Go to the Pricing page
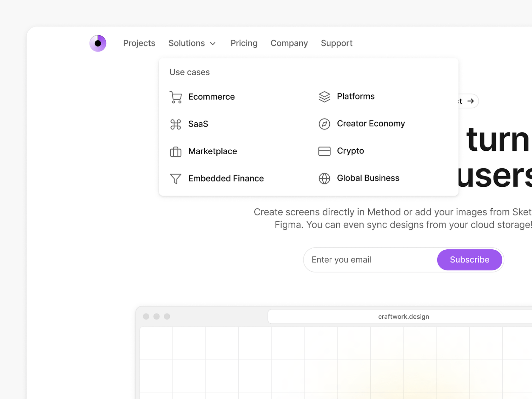This screenshot has height=399, width=532. (244, 43)
